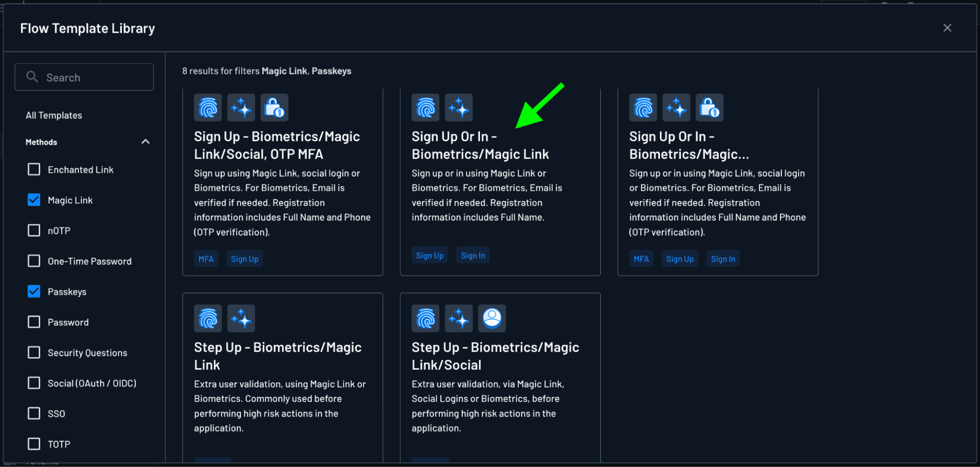Click the Sign In tag on Sign Up Or In card
980x467 pixels.
point(472,255)
